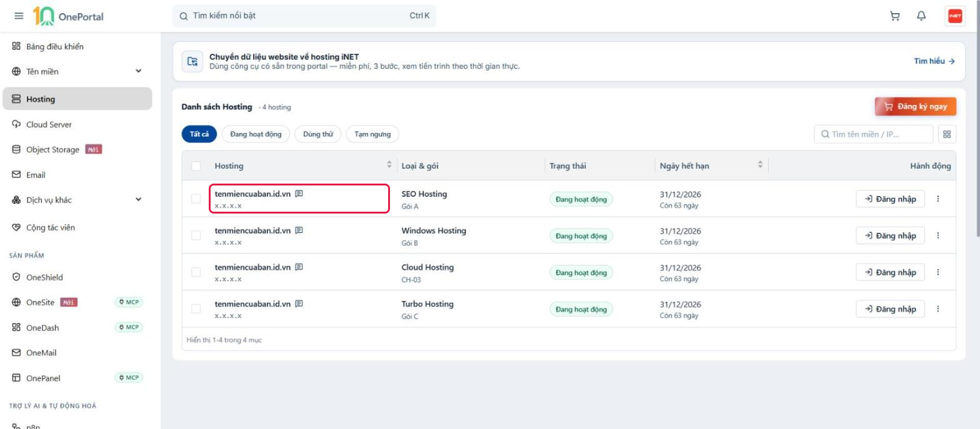Focus the Tìm tên miền / IP search field
Viewport: 980px width, 429px height.
pos(874,134)
